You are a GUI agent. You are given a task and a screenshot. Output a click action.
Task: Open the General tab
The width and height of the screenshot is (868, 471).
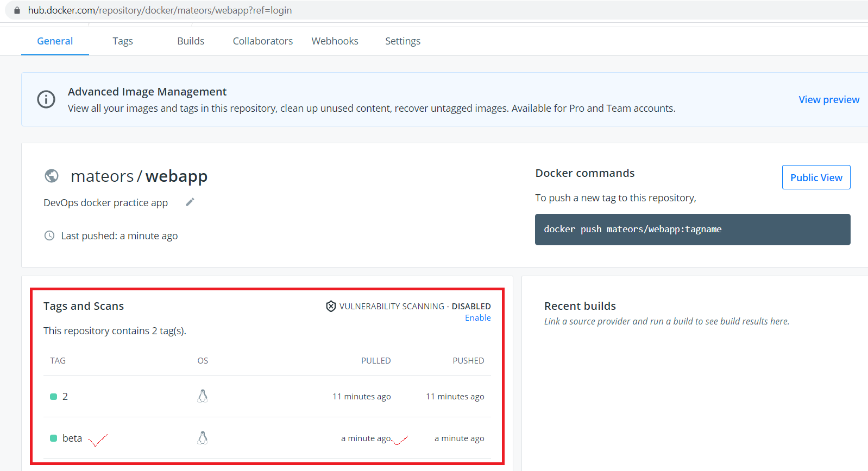pos(55,41)
